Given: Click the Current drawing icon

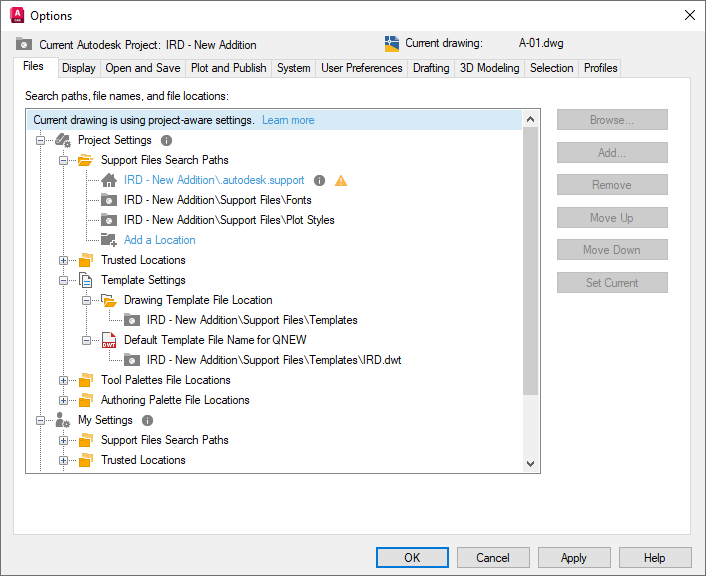Looking at the screenshot, I should (x=392, y=44).
